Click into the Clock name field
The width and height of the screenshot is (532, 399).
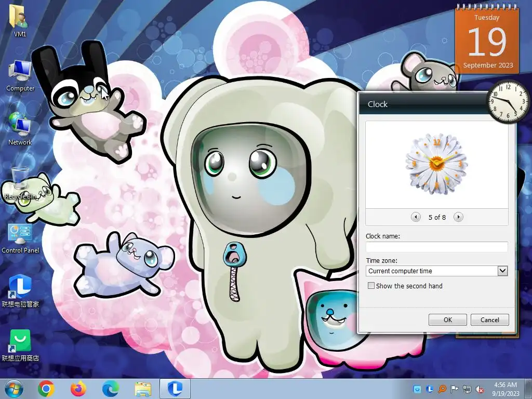pyautogui.click(x=436, y=247)
